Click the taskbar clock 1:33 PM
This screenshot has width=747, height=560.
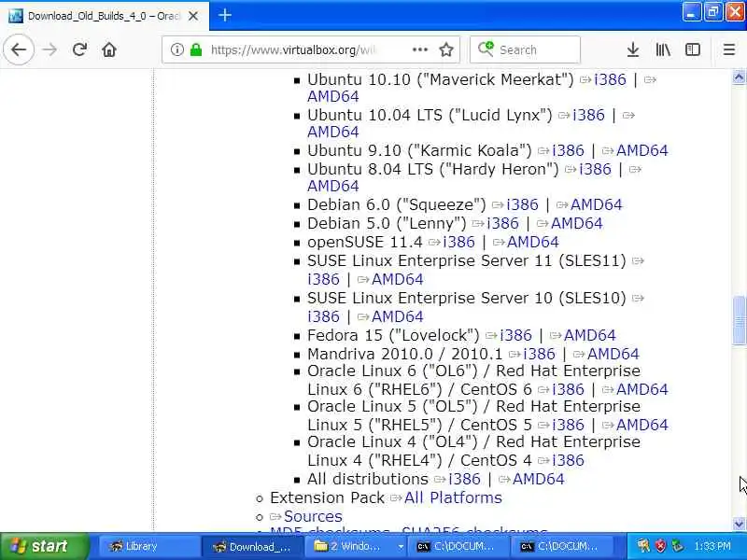click(712, 547)
